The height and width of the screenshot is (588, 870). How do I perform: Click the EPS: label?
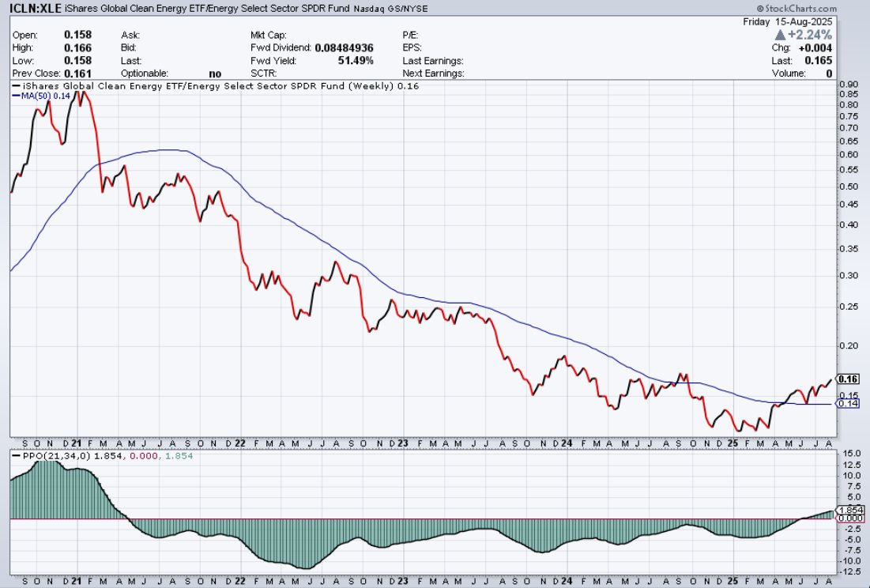click(x=412, y=47)
